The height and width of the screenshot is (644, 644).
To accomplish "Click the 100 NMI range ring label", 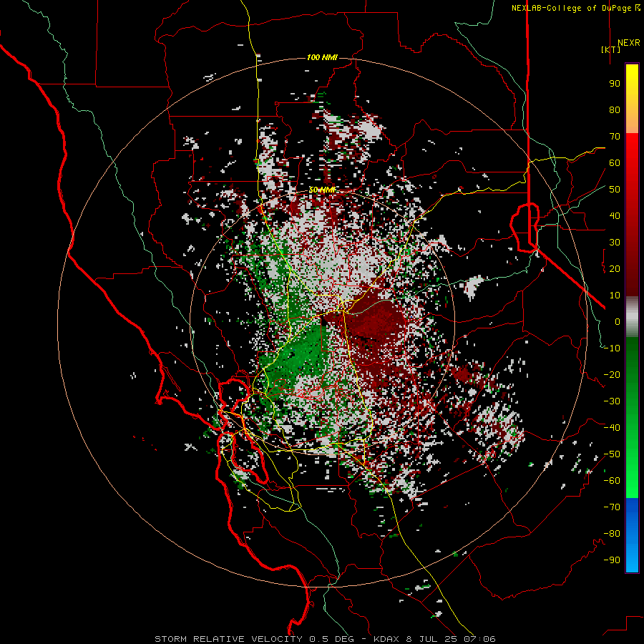I will (322, 57).
